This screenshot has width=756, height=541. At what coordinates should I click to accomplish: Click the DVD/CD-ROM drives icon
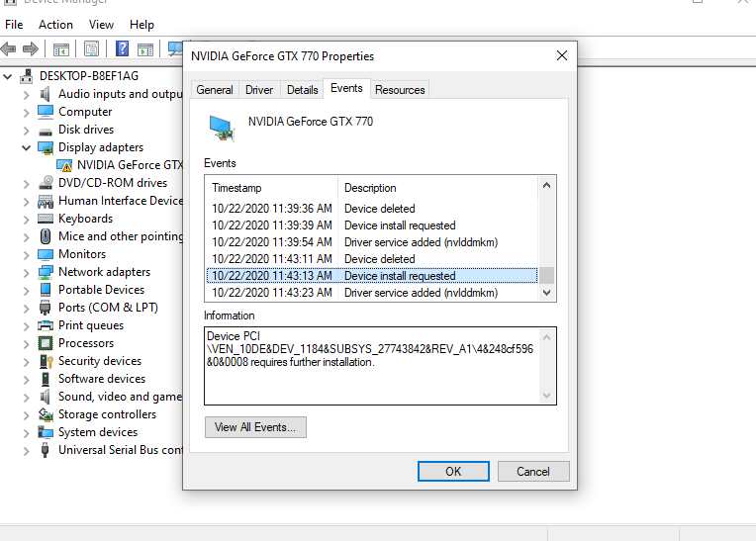pos(46,183)
